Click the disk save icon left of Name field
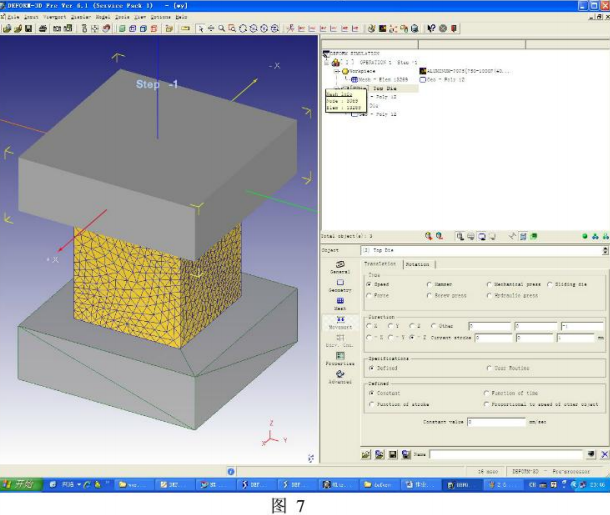Screen dimensions: 610x515 click(393, 454)
